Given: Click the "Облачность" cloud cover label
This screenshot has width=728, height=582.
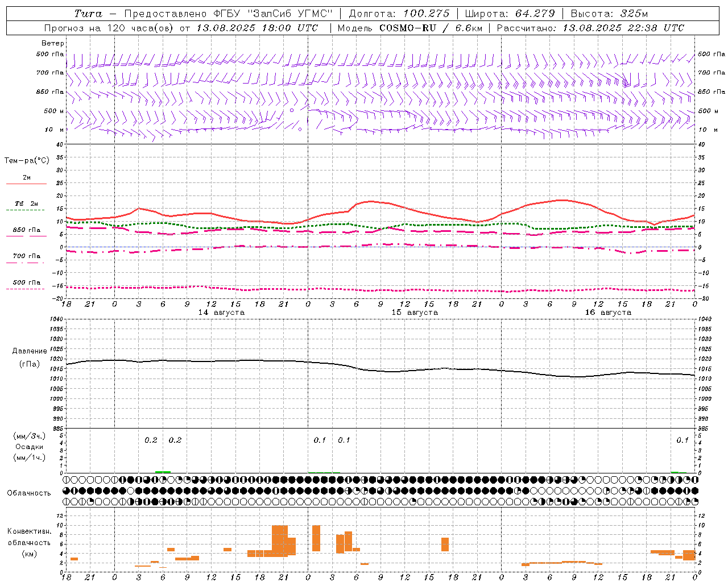Looking at the screenshot, I should pos(29,493).
